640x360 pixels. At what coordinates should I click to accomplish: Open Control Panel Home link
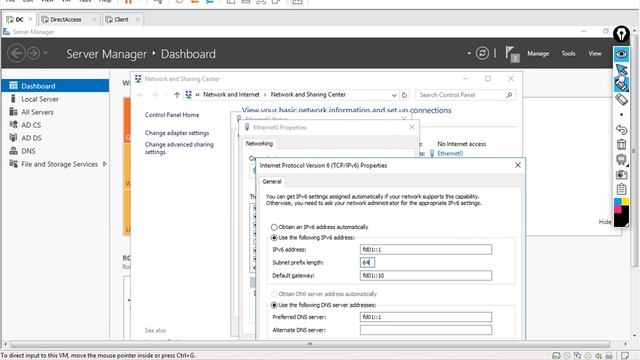click(172, 115)
